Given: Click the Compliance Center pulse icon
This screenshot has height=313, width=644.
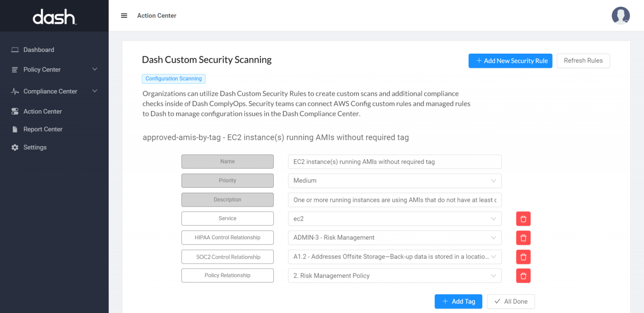Looking at the screenshot, I should 15,91.
